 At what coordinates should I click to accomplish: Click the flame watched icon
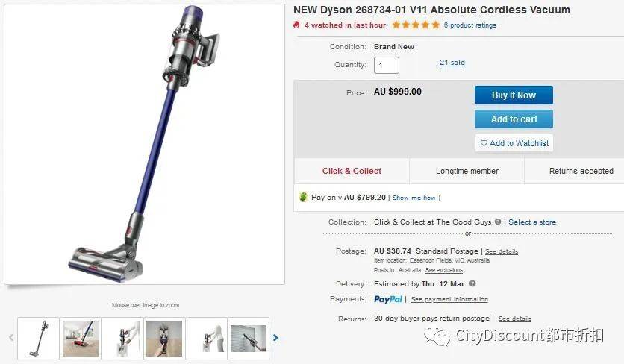pyautogui.click(x=296, y=25)
